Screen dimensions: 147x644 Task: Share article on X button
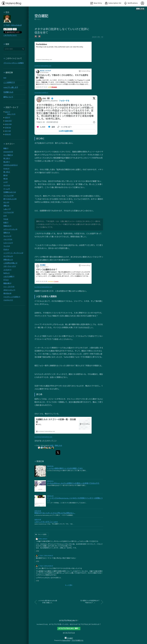[58, 453]
